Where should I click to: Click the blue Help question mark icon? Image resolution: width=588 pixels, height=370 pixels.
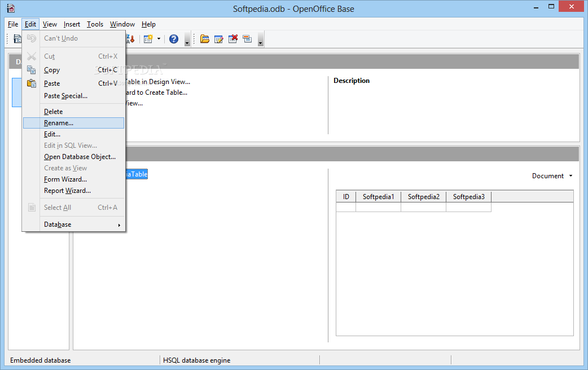click(x=174, y=38)
